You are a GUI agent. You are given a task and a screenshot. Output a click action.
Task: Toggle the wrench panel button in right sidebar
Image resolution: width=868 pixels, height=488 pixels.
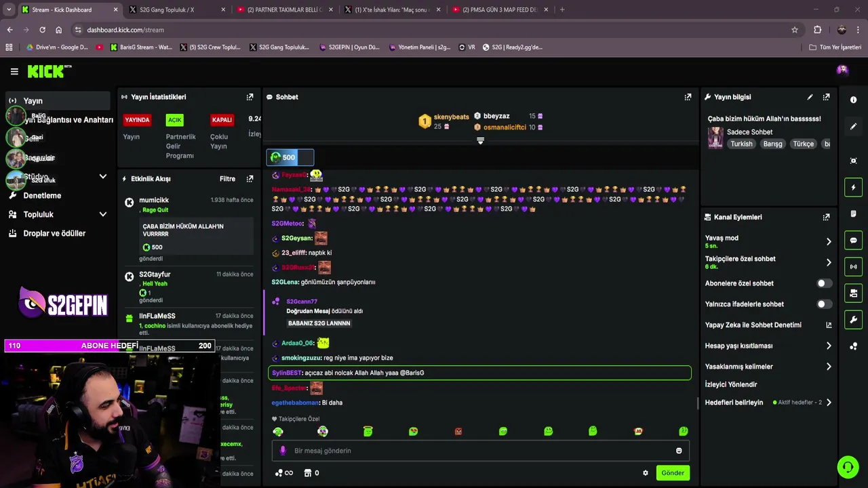point(853,320)
